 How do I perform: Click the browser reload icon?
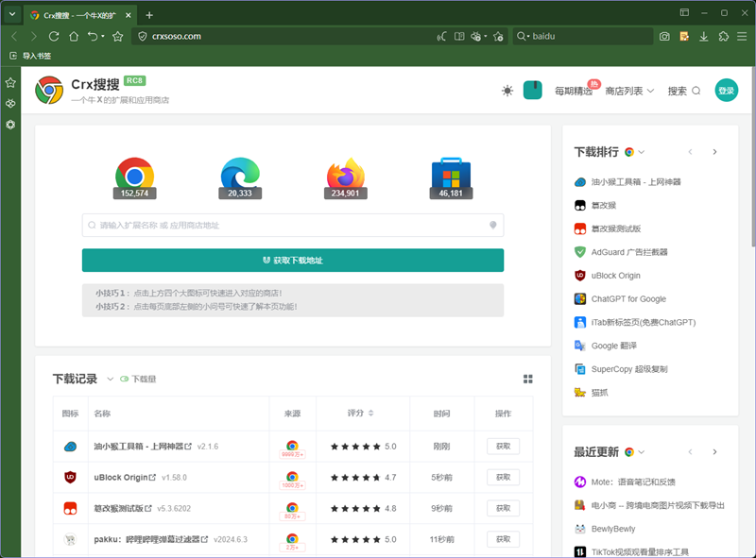click(x=54, y=36)
